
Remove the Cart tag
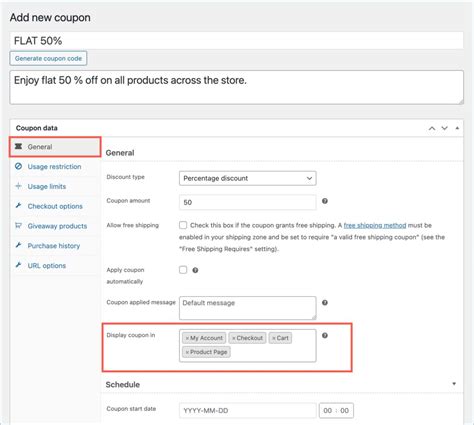pos(274,338)
